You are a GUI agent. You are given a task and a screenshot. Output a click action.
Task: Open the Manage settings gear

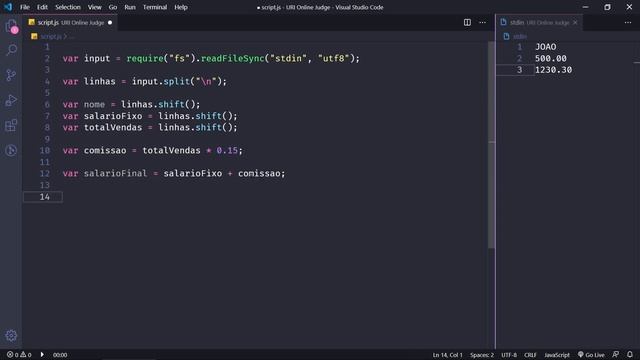[x=11, y=336]
